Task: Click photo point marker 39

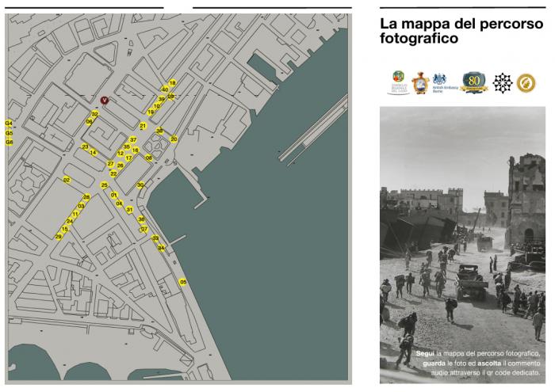Action: pyautogui.click(x=162, y=99)
